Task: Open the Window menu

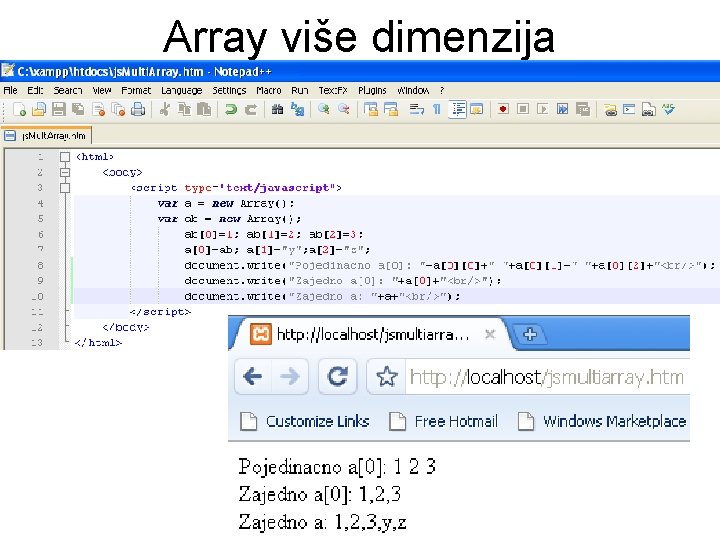Action: [x=413, y=90]
